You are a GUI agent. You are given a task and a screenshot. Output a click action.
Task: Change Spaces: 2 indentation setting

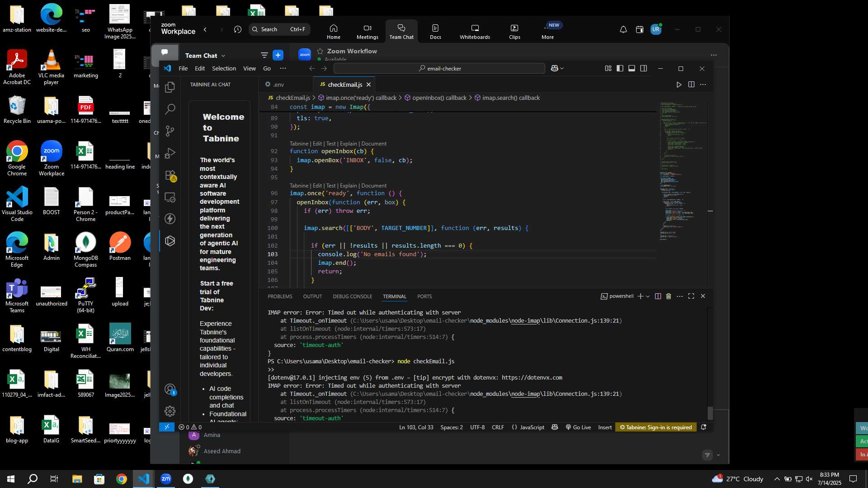click(452, 427)
